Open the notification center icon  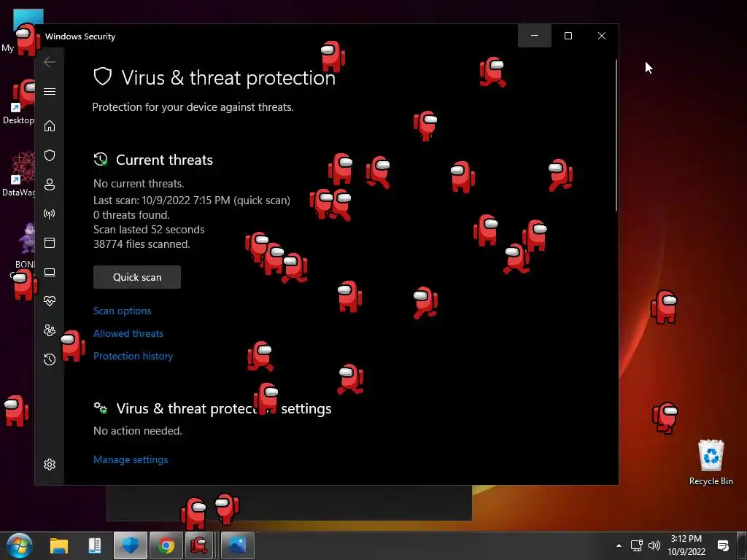(x=723, y=545)
